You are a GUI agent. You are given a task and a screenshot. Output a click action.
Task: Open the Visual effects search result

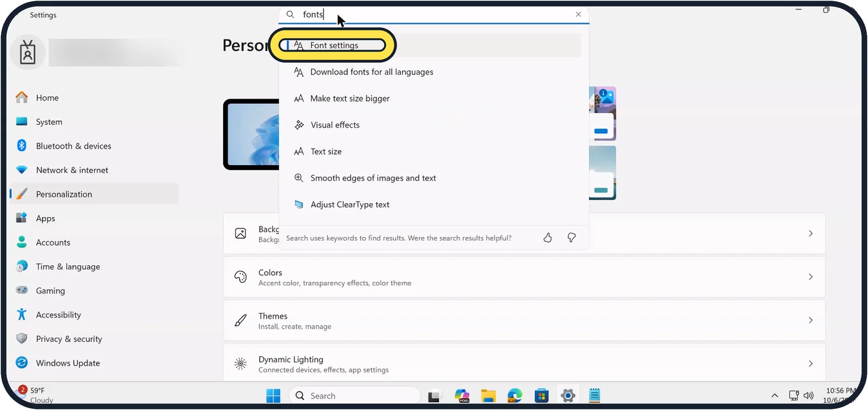click(x=434, y=125)
